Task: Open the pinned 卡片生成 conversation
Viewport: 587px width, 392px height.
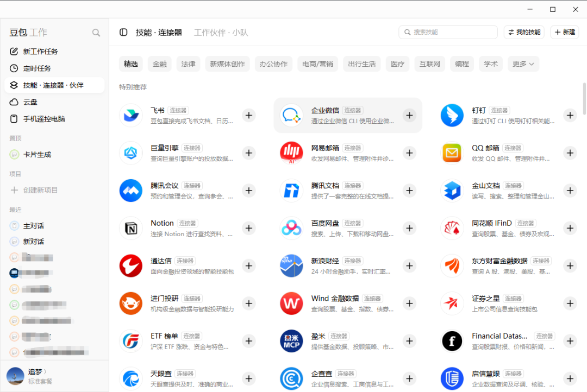Action: 54,154
